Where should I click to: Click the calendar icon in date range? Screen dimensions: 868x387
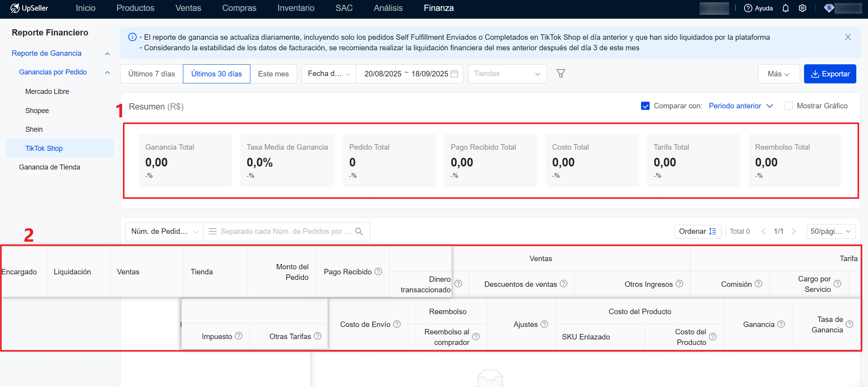point(454,74)
